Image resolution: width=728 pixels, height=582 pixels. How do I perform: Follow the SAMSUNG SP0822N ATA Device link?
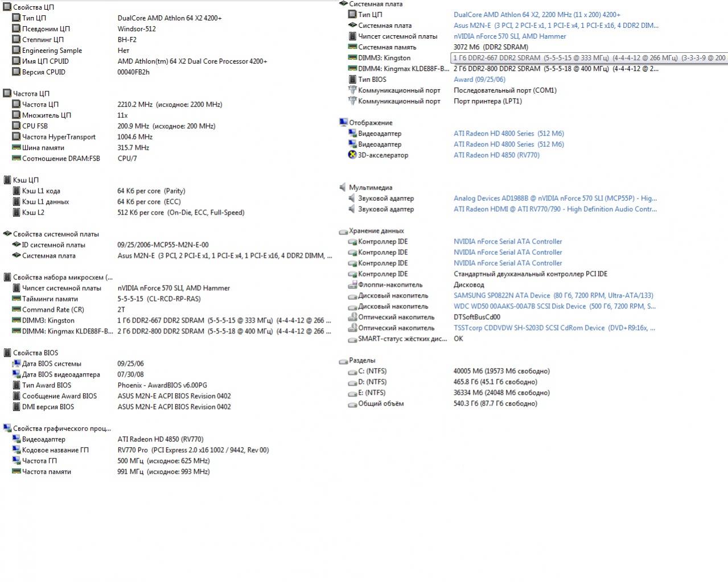(553, 295)
